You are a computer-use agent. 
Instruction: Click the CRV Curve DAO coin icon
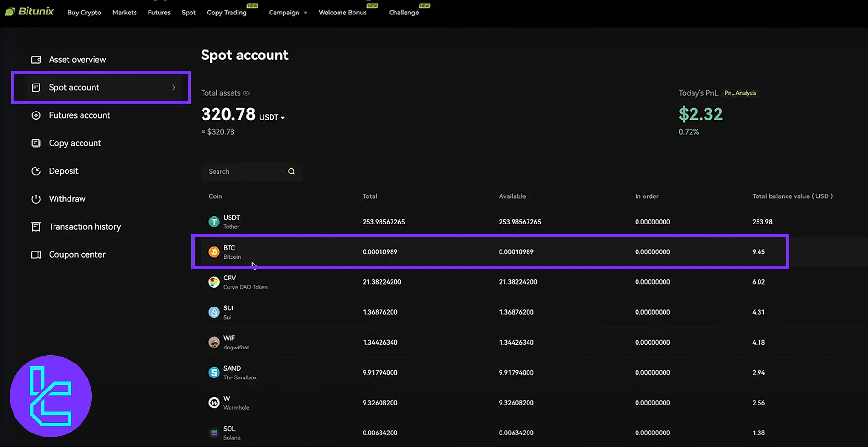(x=214, y=282)
